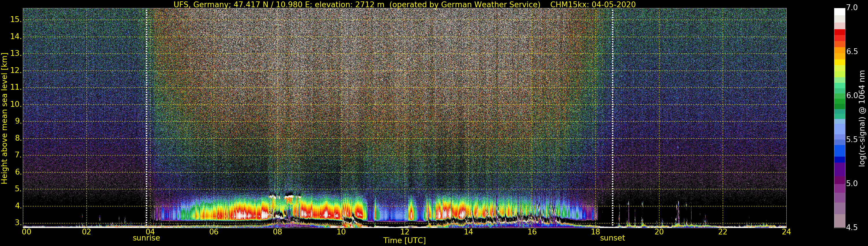Click the '18' time-axis tick label
This screenshot has width=868, height=246.
pos(596,232)
